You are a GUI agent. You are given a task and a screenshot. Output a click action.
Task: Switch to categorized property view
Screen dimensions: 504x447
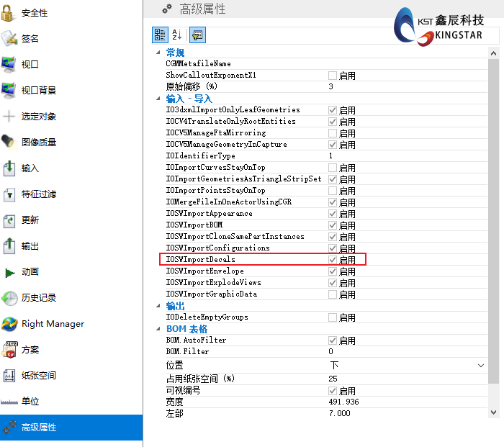click(160, 35)
